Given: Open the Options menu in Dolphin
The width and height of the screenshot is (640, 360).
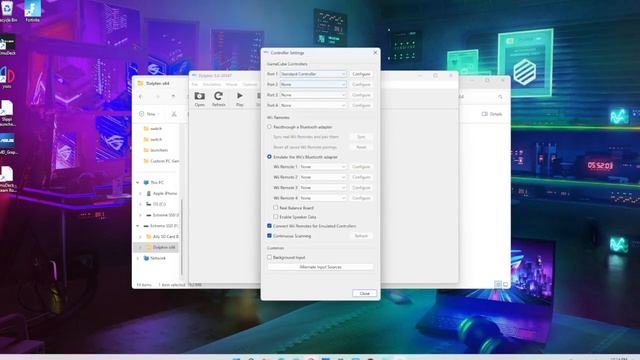Looking at the screenshot, I should (x=250, y=84).
